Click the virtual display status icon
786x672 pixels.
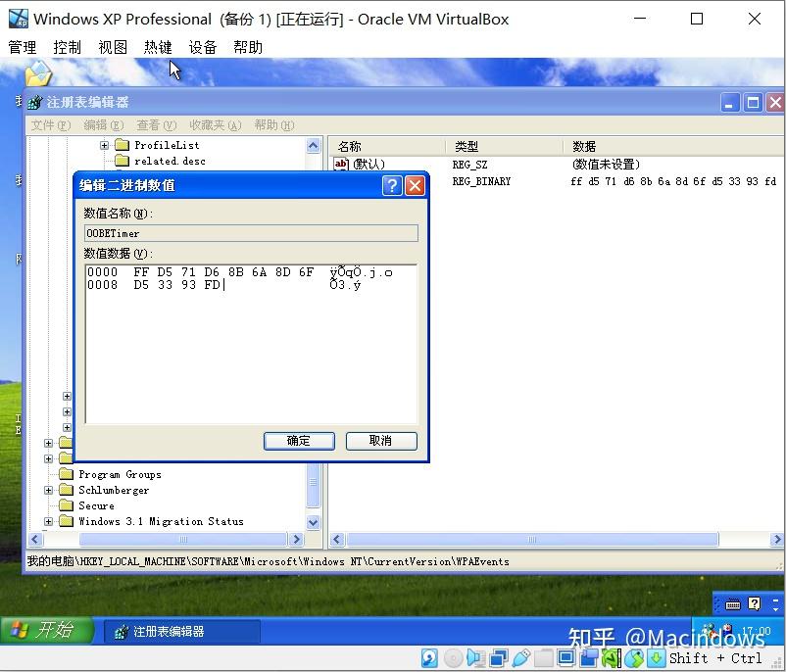tap(566, 658)
